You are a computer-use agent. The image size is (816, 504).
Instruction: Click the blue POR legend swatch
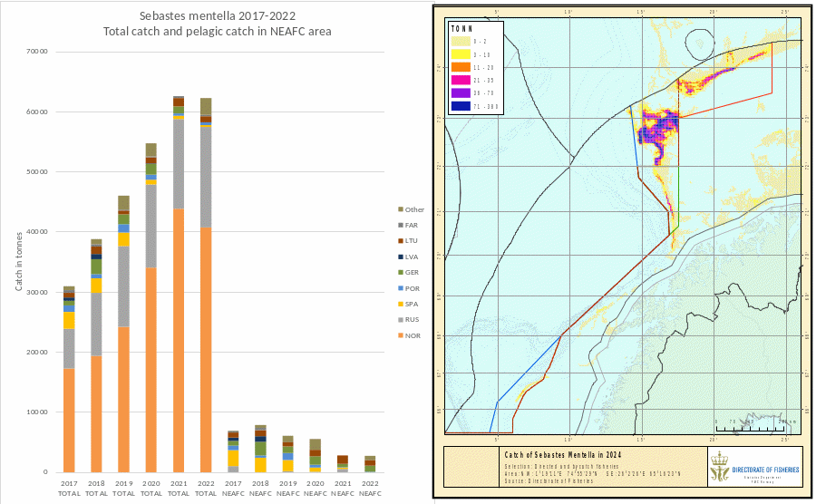(401, 288)
